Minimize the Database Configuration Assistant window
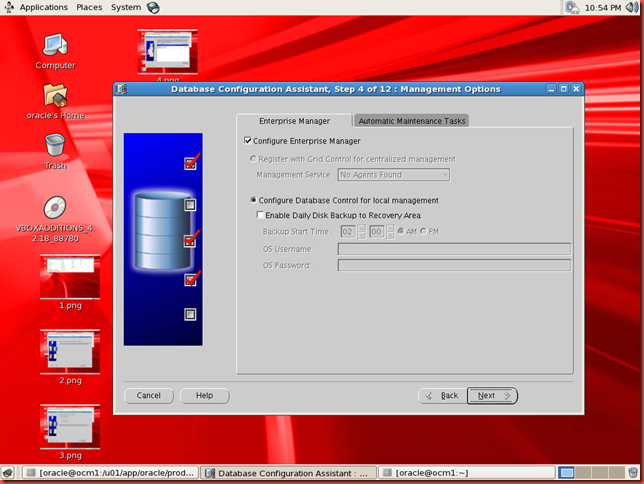 pos(551,89)
